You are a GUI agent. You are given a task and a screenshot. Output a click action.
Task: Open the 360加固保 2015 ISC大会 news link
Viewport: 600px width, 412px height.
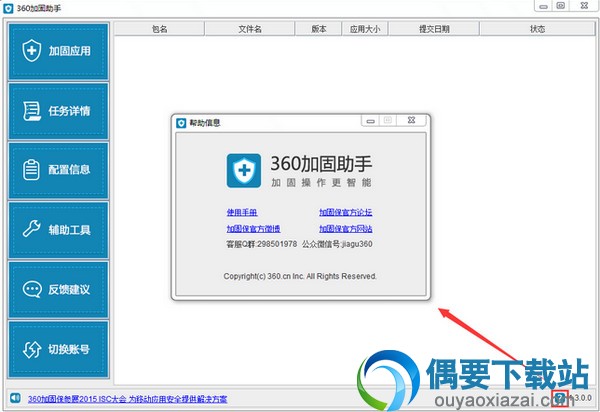pos(127,399)
